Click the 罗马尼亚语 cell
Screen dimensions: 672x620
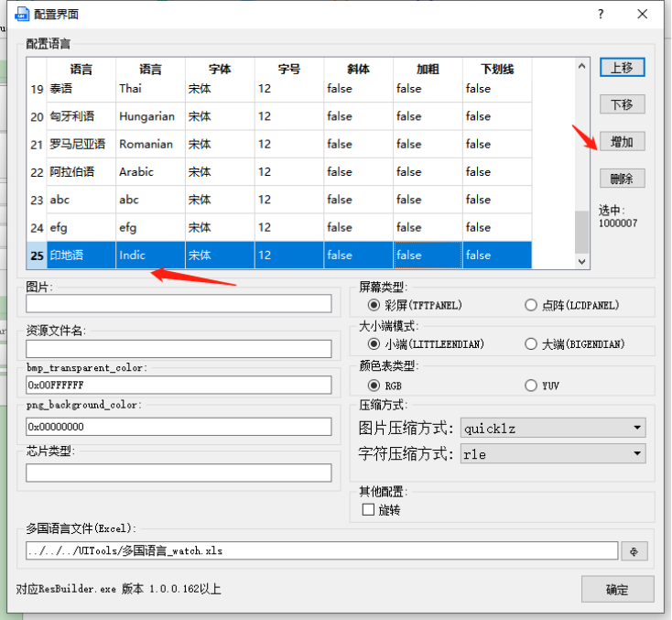point(81,144)
